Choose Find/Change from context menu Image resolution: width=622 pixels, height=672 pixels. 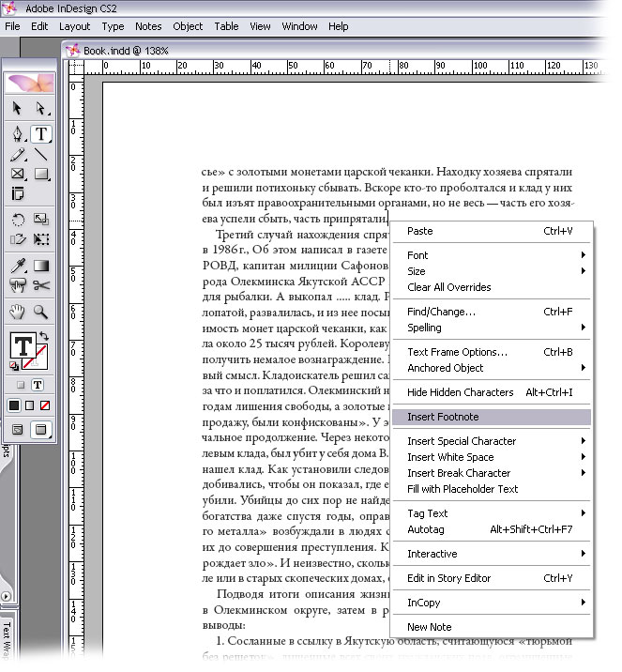(x=492, y=312)
